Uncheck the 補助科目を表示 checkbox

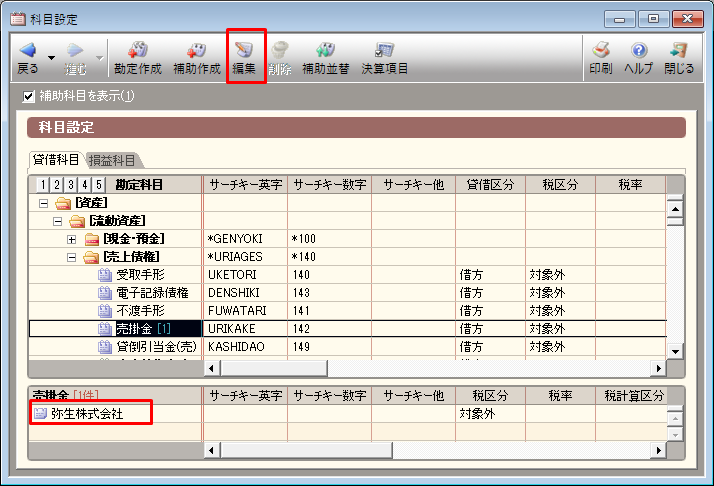click(x=29, y=97)
